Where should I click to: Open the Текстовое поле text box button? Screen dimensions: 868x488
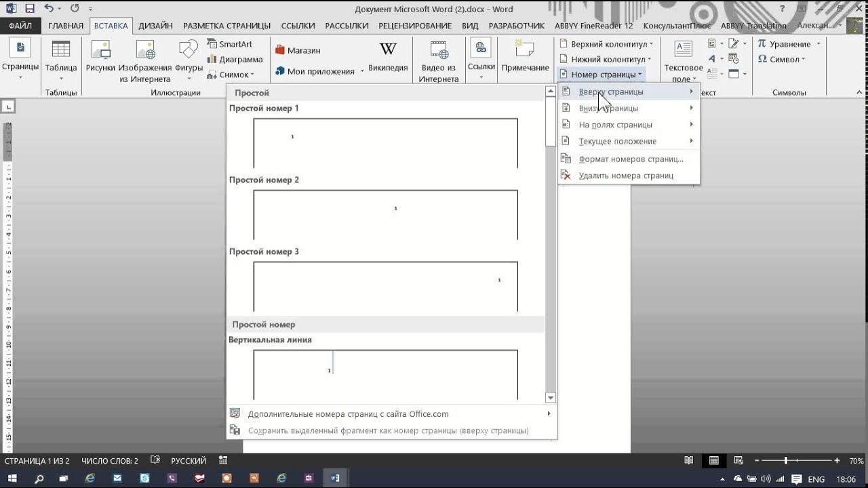[x=683, y=61]
